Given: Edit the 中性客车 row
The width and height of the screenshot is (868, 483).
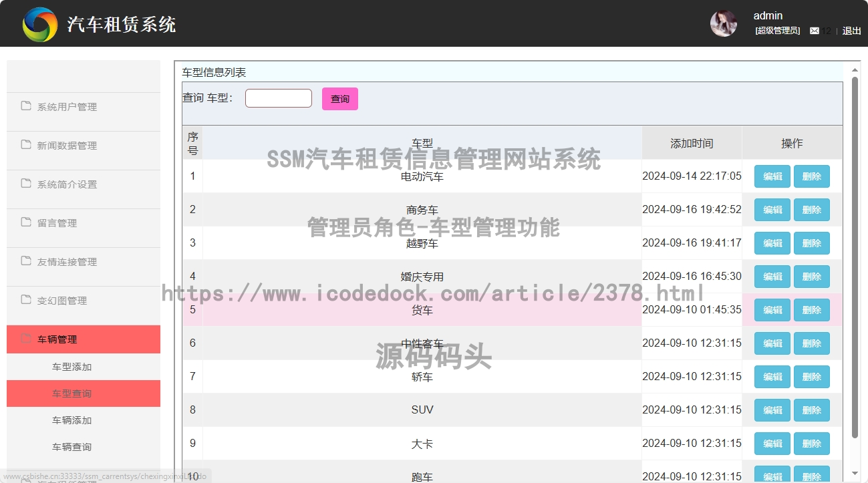Looking at the screenshot, I should click(772, 343).
